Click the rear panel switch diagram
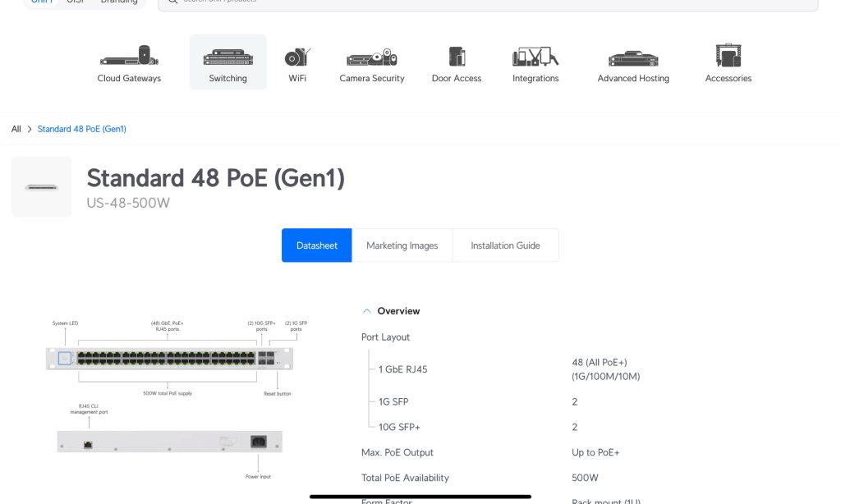The width and height of the screenshot is (841, 504). pos(169,442)
